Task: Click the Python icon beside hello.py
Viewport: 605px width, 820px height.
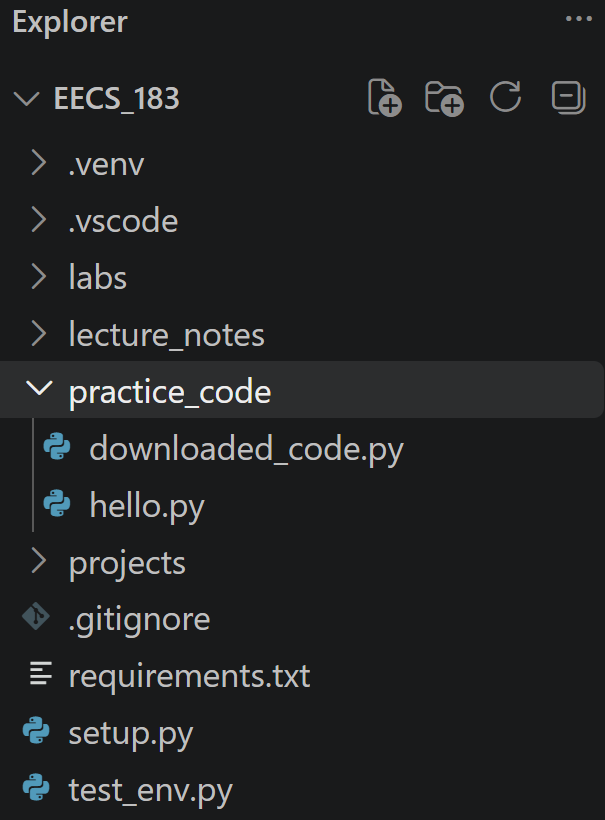Action: point(57,503)
